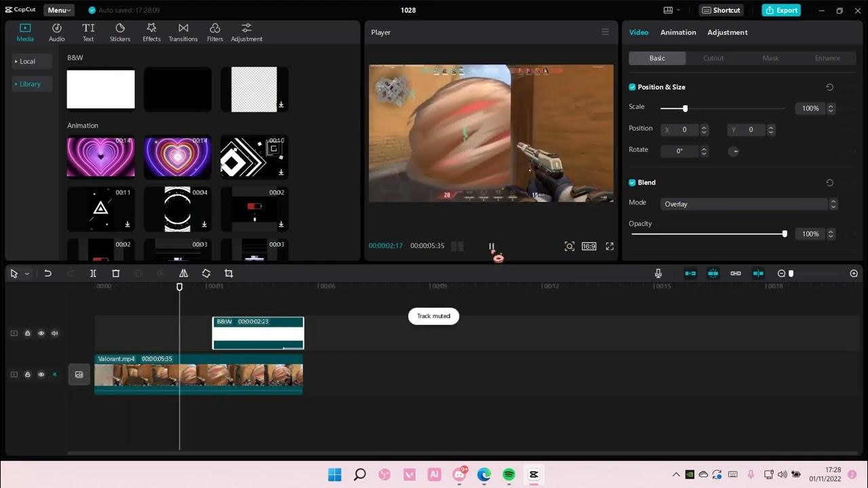Start voice recording with microphone icon
Image resolution: width=868 pixels, height=488 pixels.
(x=658, y=273)
